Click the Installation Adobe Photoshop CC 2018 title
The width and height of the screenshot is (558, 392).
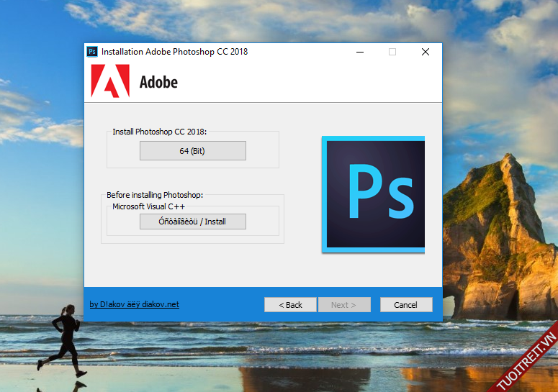(174, 52)
